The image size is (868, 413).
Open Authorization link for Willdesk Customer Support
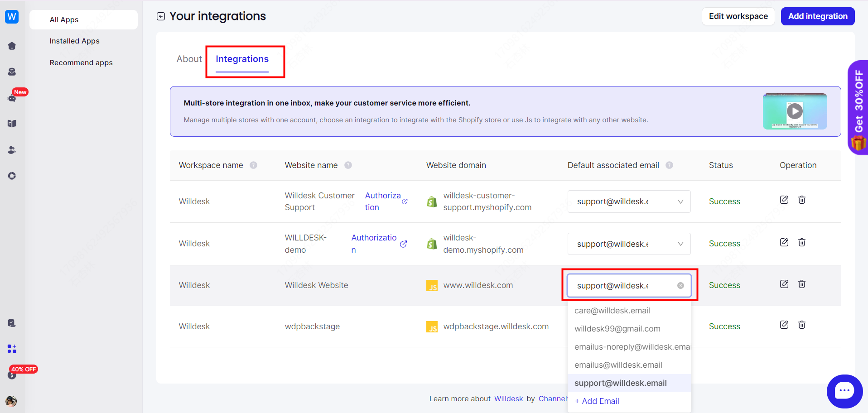pos(386,202)
